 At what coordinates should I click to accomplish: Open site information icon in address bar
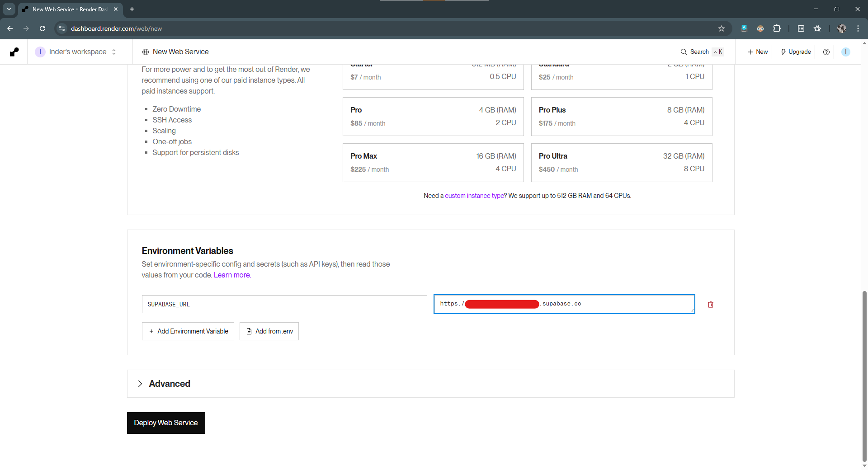[x=62, y=28]
